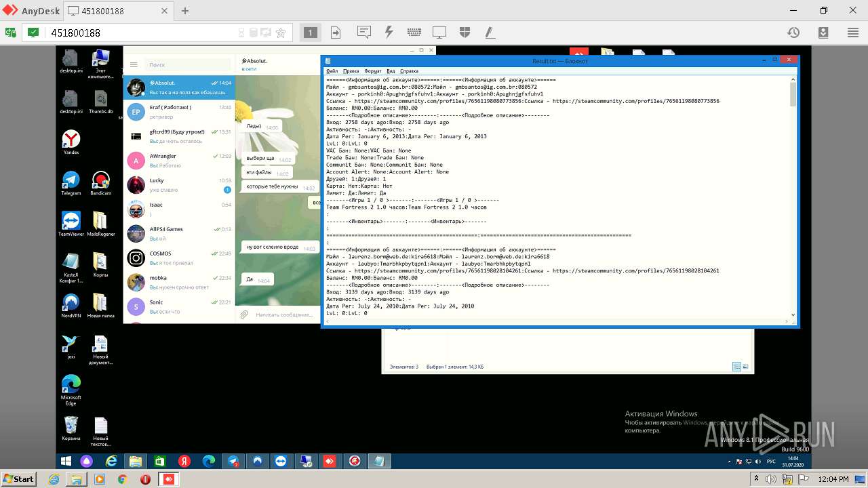This screenshot has height=488, width=868.
Task: Click Notepad horizontal scrollbar right arrow
Action: (787, 321)
